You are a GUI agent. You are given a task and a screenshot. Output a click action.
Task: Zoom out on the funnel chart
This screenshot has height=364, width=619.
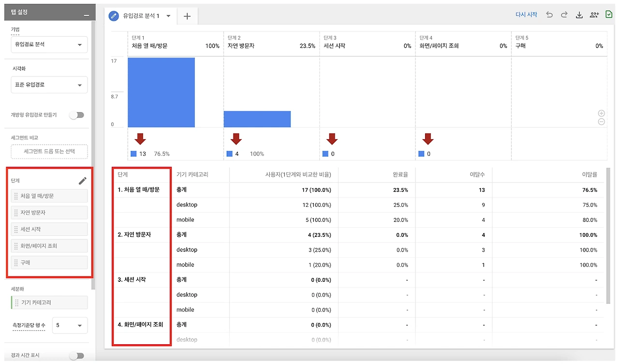point(602,122)
